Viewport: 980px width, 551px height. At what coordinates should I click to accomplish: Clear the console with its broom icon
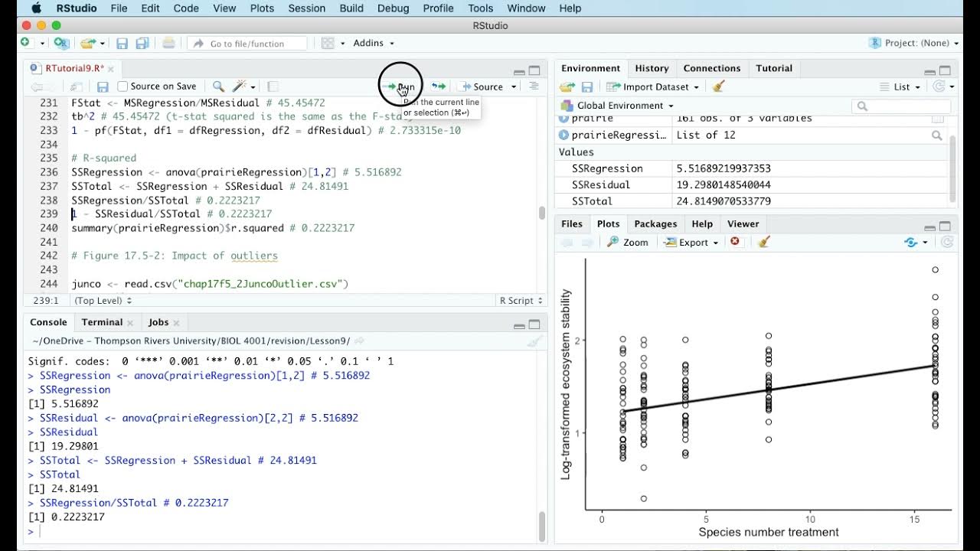pyautogui.click(x=534, y=341)
